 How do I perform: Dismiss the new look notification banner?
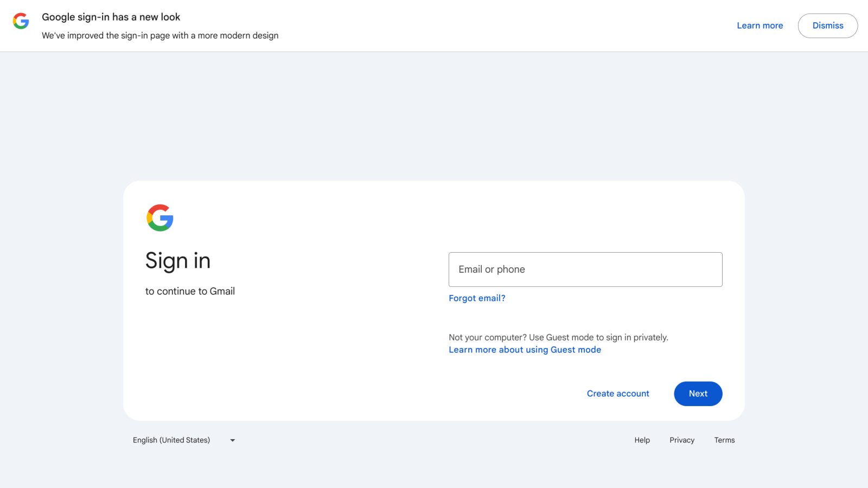[827, 25]
